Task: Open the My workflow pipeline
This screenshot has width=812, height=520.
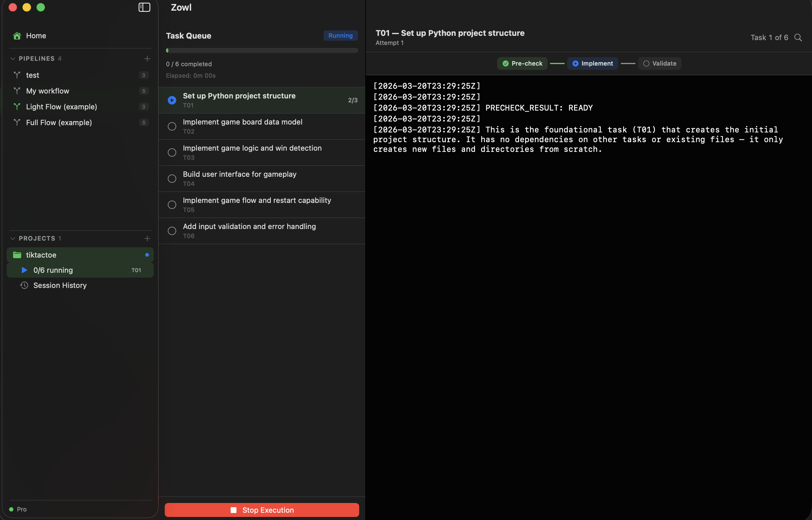Action: point(48,91)
